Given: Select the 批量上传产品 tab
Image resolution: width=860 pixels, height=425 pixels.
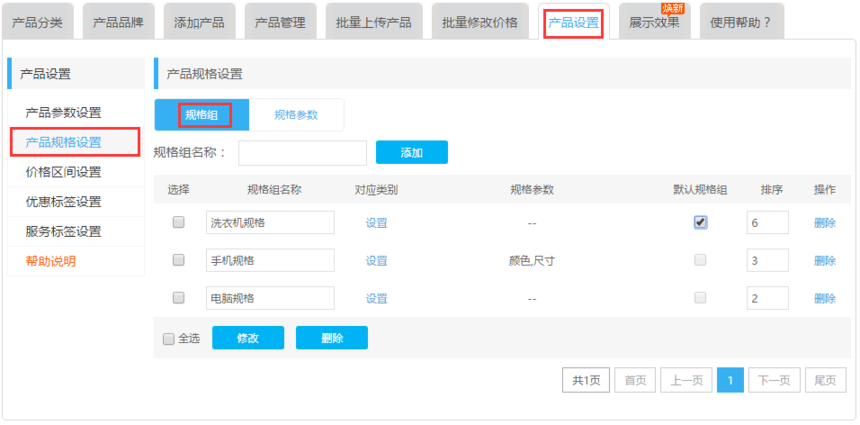Looking at the screenshot, I should click(374, 22).
